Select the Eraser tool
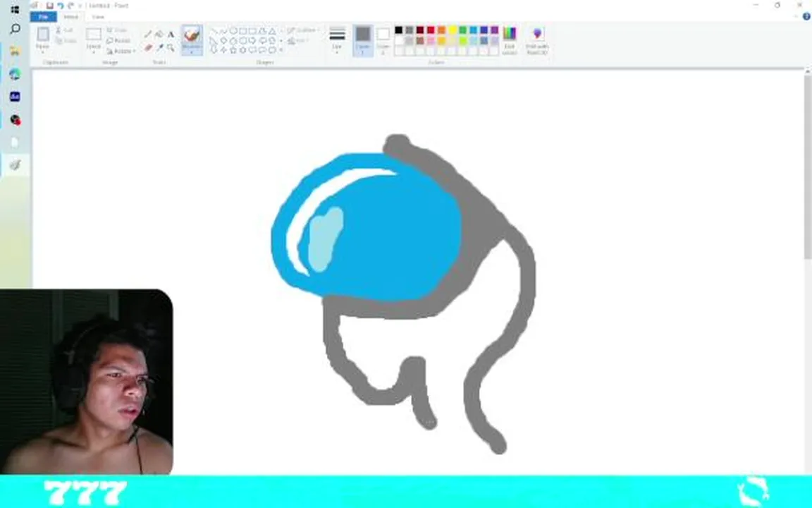Image resolution: width=812 pixels, height=508 pixels. click(148, 48)
